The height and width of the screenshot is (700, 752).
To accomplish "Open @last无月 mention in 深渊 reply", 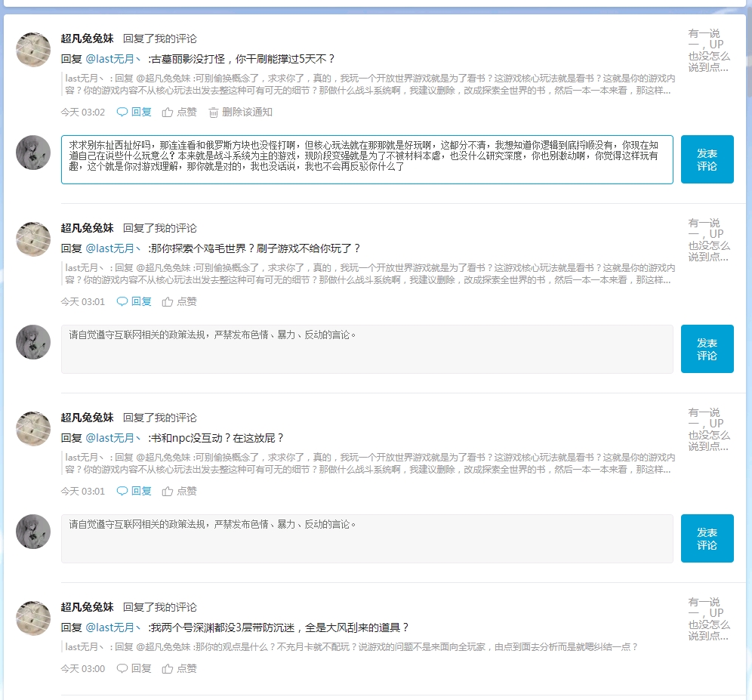I will click(112, 628).
